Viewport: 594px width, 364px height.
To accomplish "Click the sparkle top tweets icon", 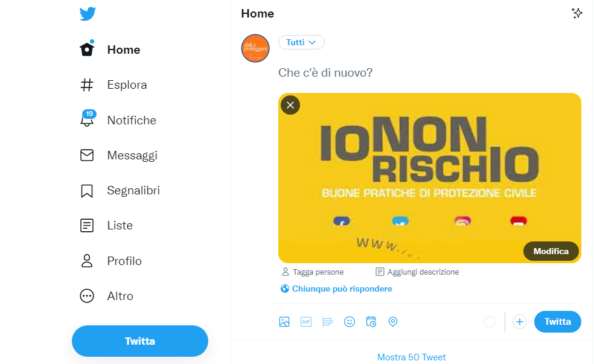I will (576, 13).
